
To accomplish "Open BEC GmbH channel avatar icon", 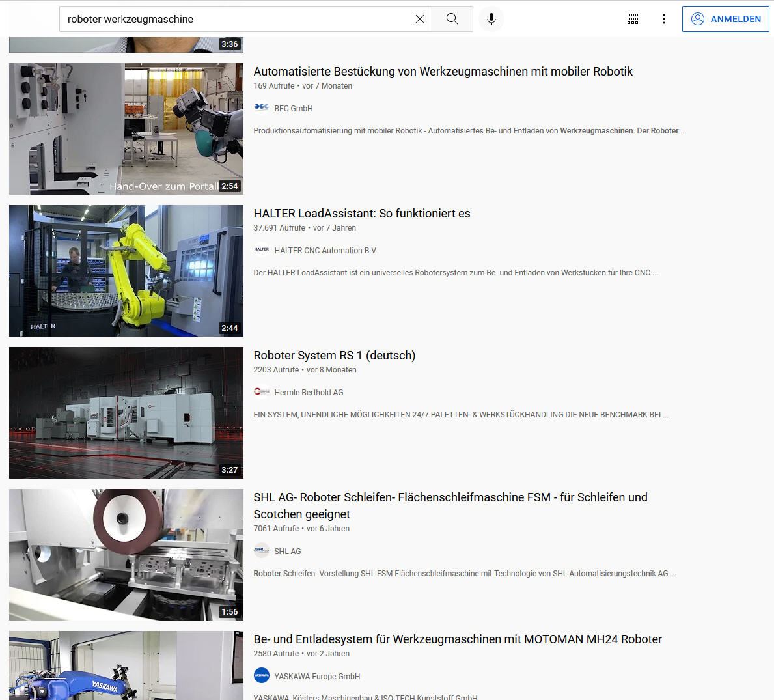I will click(x=261, y=108).
